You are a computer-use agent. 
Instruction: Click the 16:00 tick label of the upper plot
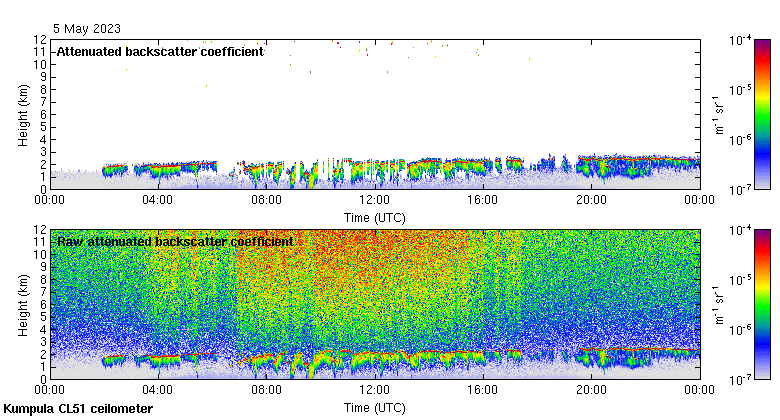click(483, 200)
